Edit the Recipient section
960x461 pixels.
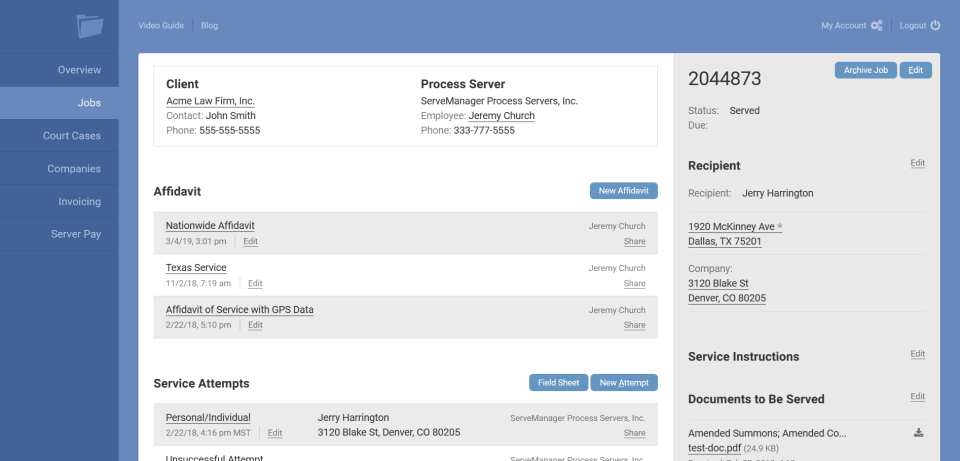click(917, 163)
